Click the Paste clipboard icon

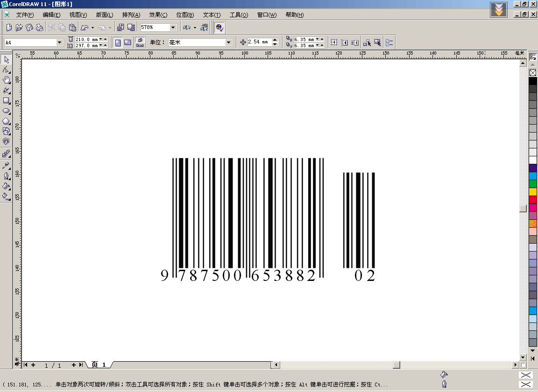click(72, 28)
